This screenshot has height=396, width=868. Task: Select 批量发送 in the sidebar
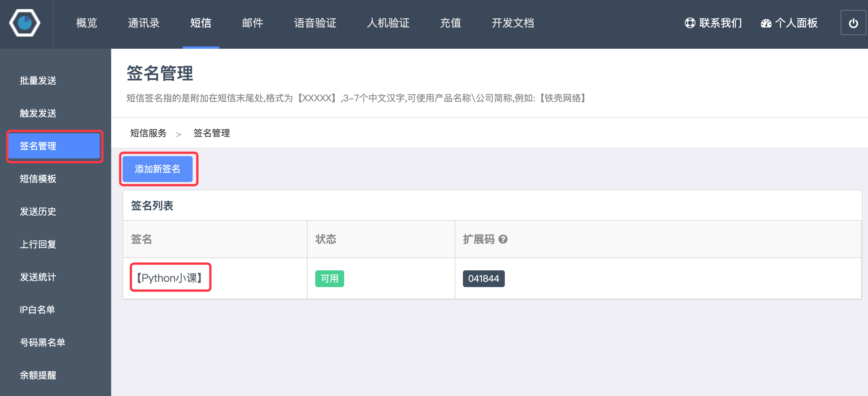pyautogui.click(x=38, y=80)
